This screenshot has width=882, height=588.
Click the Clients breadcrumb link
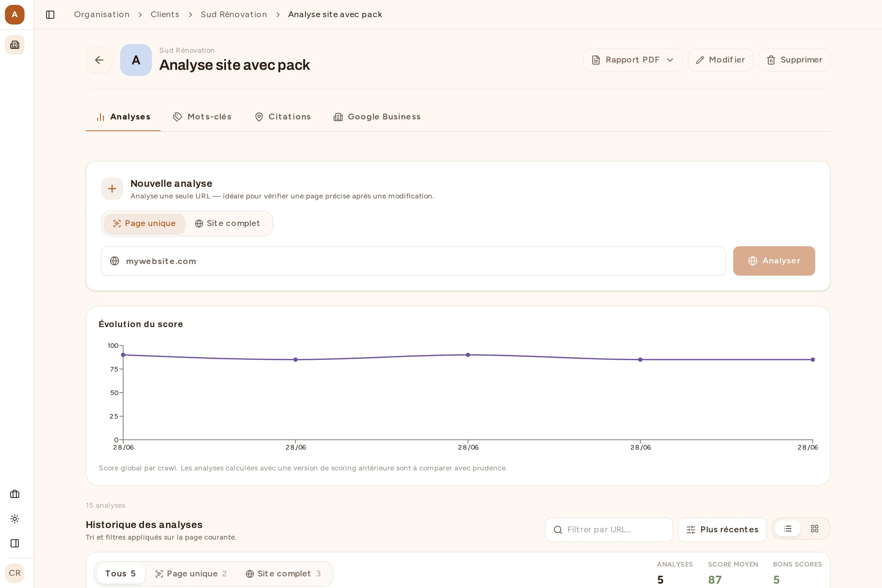[x=165, y=15]
